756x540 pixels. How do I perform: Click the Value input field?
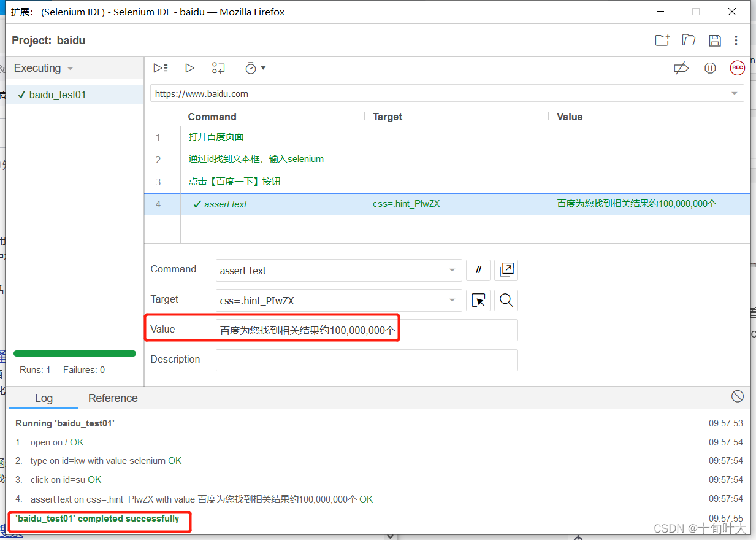pos(367,330)
